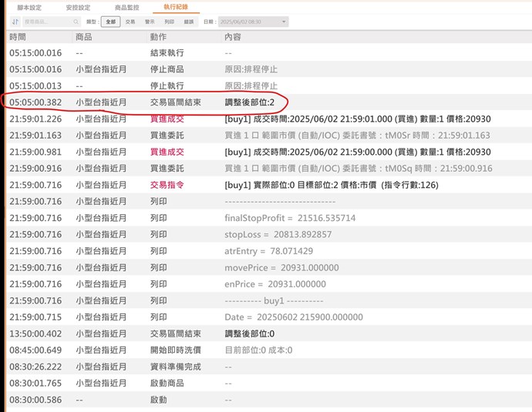
Task: Open the 日期 date dropdown
Action: point(253,22)
